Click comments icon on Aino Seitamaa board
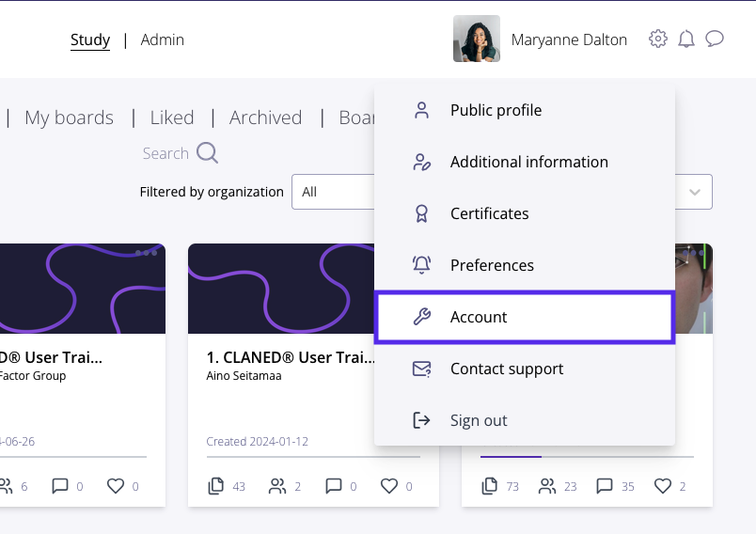This screenshot has height=534, width=756. click(x=333, y=486)
